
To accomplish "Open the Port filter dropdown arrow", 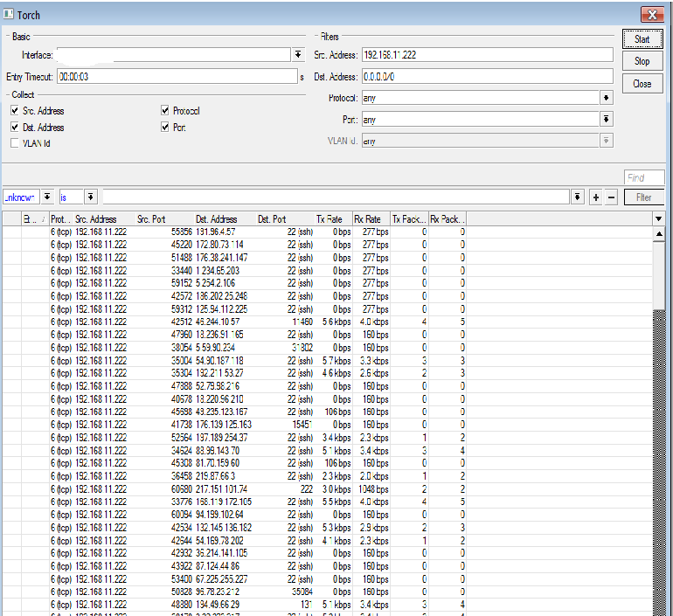I will point(607,119).
